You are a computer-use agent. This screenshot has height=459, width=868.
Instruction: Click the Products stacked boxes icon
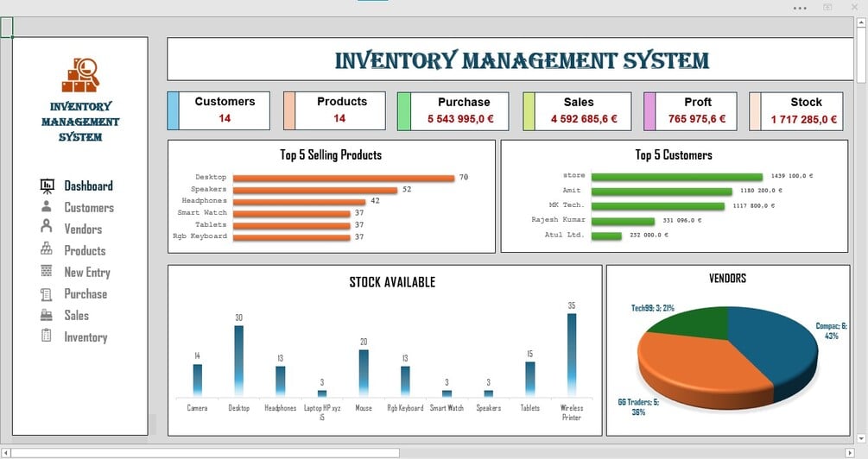[47, 249]
